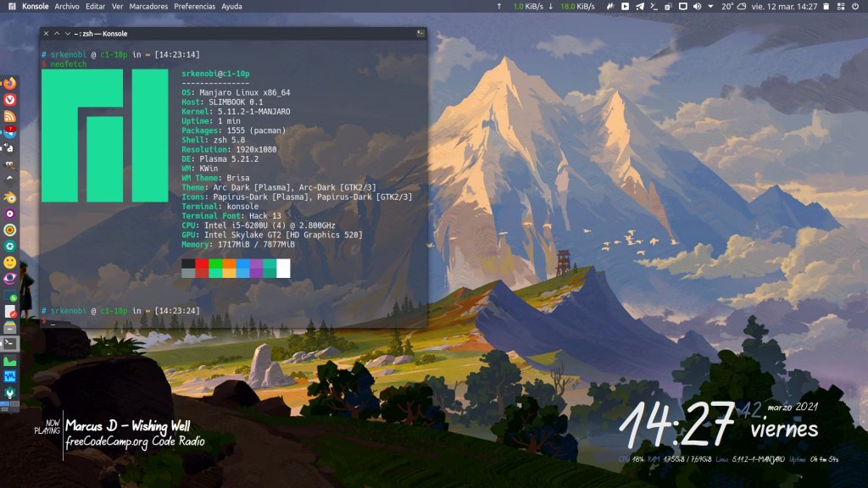Click the Manjaro logo application launcher
This screenshot has height=488, width=868.
[10, 6]
